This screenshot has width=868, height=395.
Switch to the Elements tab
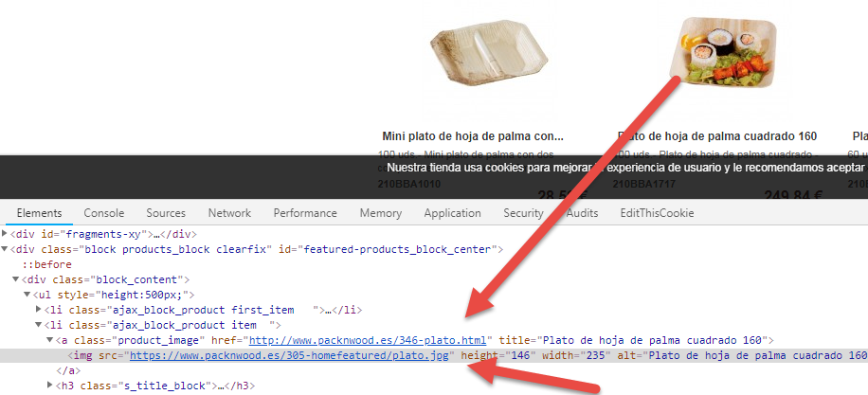click(39, 213)
